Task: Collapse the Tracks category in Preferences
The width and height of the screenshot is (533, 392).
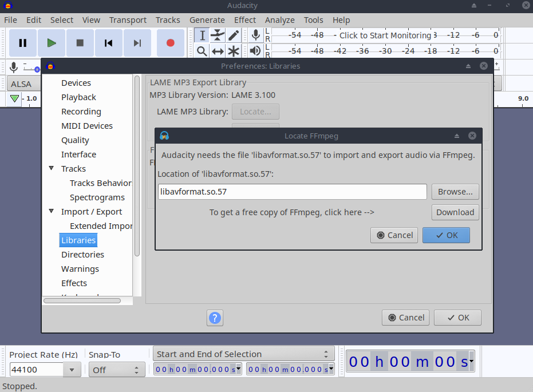Action: [x=51, y=168]
